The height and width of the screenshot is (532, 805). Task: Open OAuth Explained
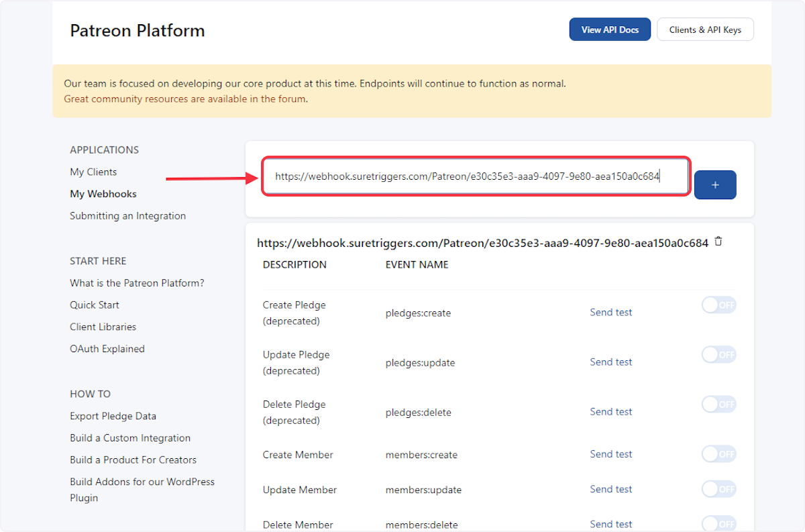(x=107, y=348)
